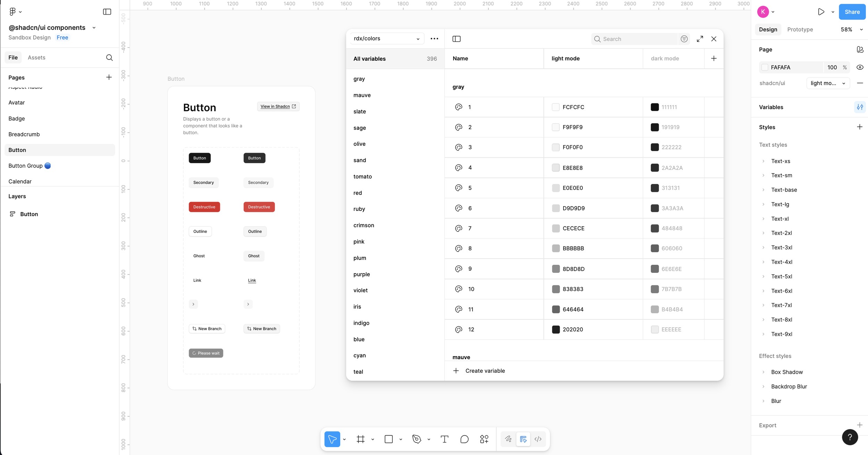Open the rdx/colors collection dropdown

tap(386, 39)
